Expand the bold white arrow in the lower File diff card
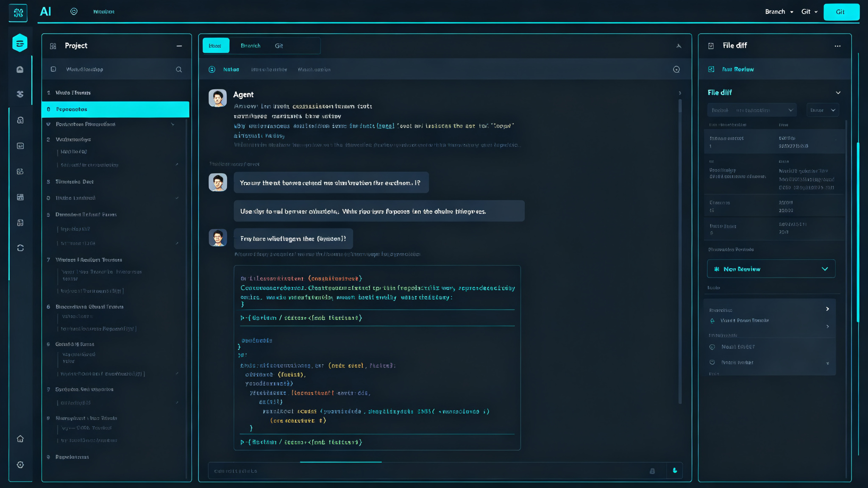The image size is (868, 488). pos(827,309)
